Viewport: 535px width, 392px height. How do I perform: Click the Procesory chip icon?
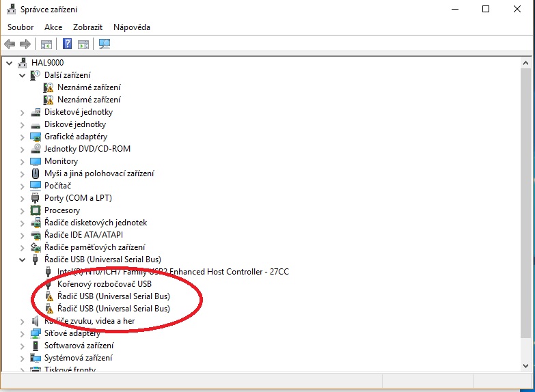tap(36, 210)
